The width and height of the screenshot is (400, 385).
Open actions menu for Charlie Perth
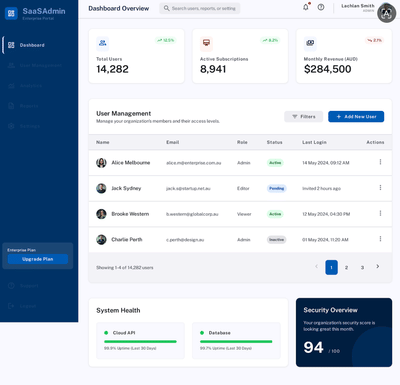tap(380, 239)
